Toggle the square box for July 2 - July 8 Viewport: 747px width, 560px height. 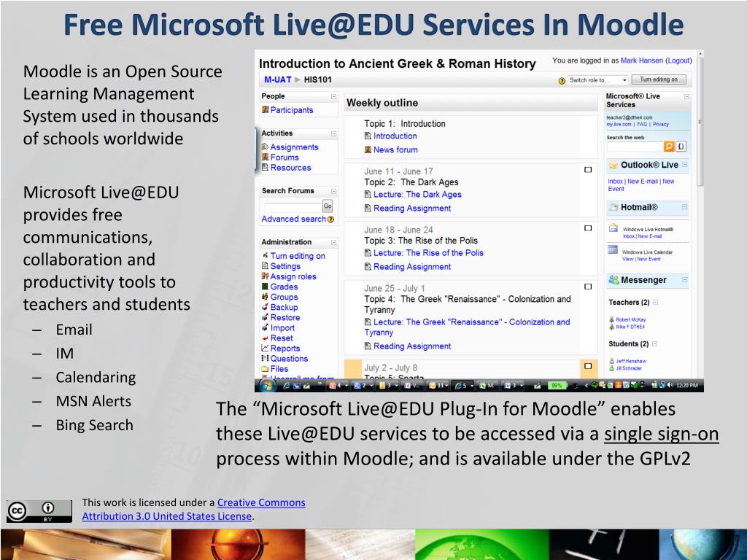tap(588, 366)
